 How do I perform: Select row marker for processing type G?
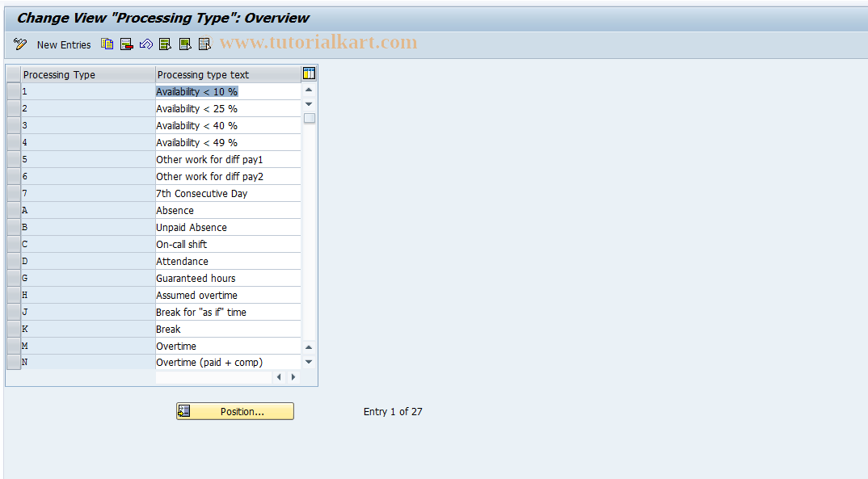(14, 278)
